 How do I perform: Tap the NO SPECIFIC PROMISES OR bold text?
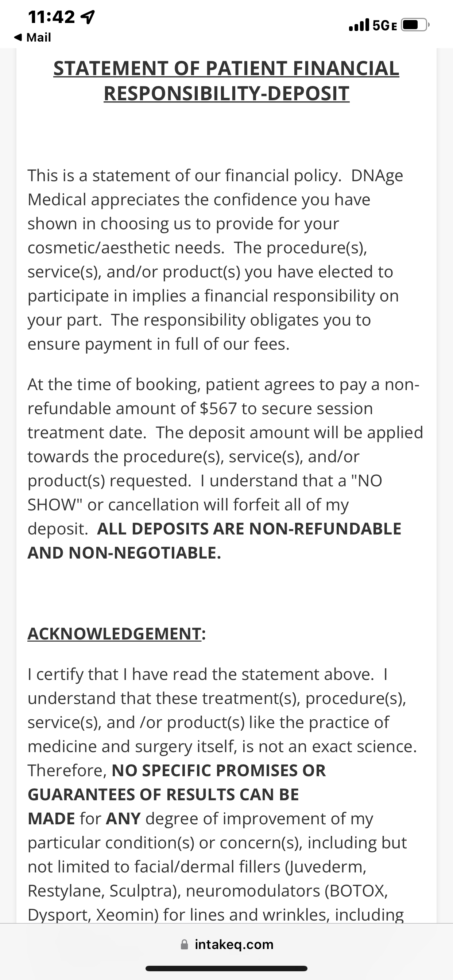tap(218, 770)
